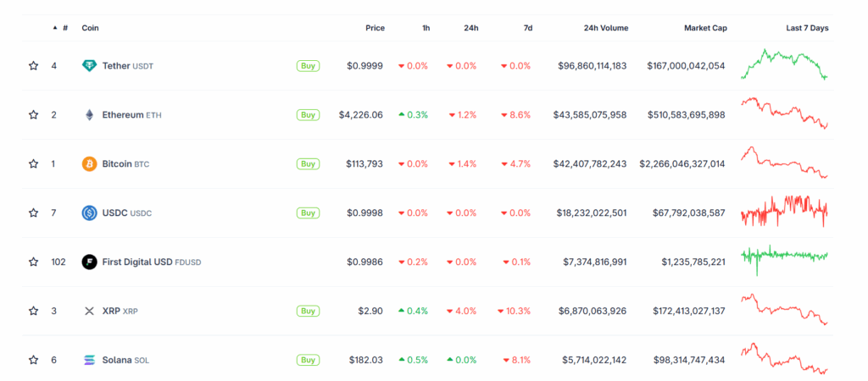Click the Tether coin logo icon
Viewport: 868px width, 381px height.
89,65
